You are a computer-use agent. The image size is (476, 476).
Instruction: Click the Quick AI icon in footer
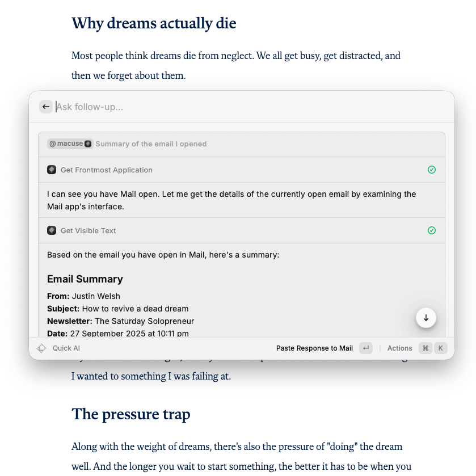(x=41, y=348)
